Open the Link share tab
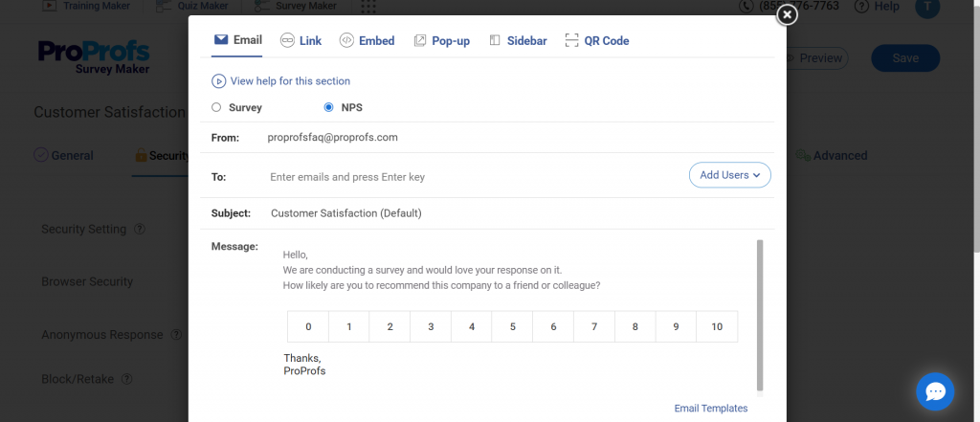This screenshot has height=422, width=980. coord(301,40)
